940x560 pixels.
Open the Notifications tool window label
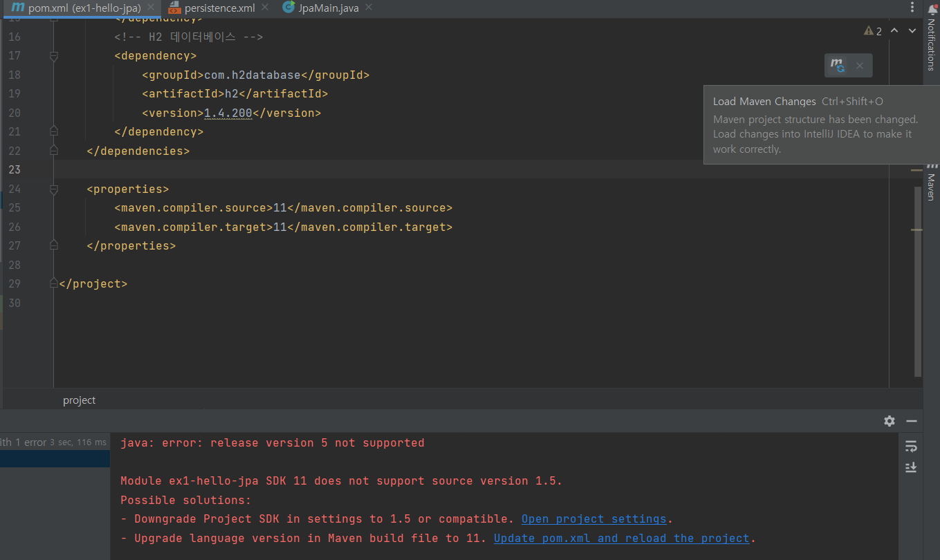point(931,45)
